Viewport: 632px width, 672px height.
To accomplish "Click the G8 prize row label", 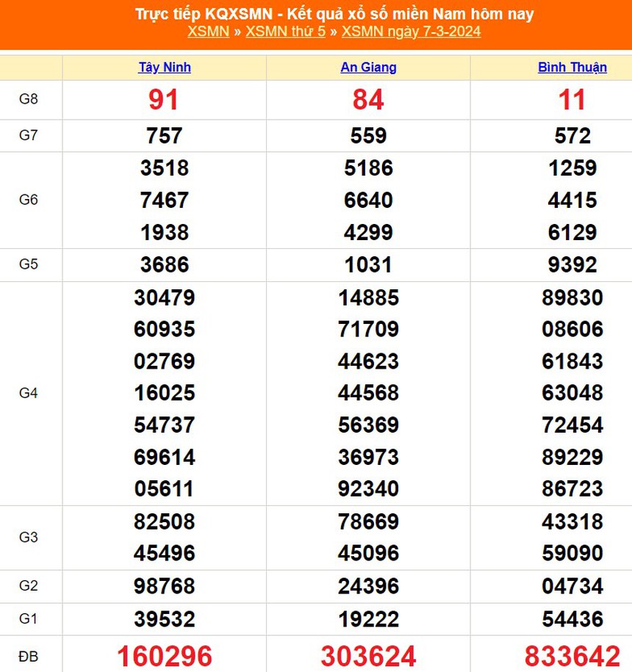I will 31,99.
